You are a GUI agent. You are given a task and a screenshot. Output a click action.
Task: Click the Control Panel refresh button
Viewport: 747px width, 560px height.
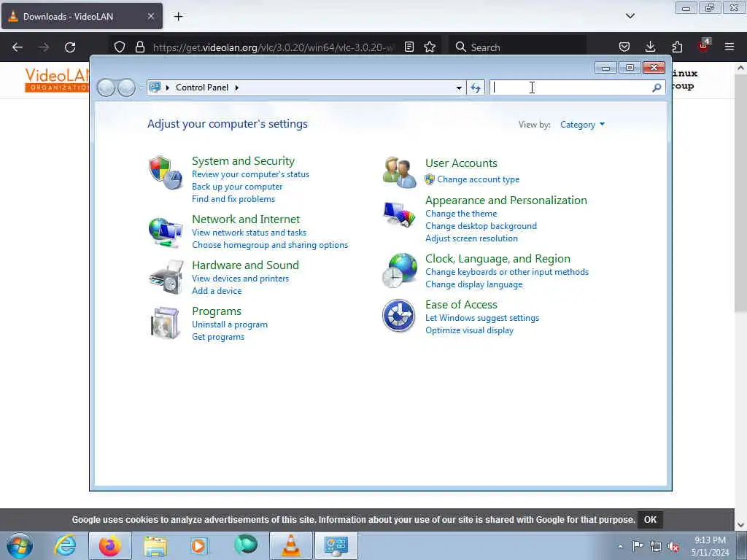[476, 87]
